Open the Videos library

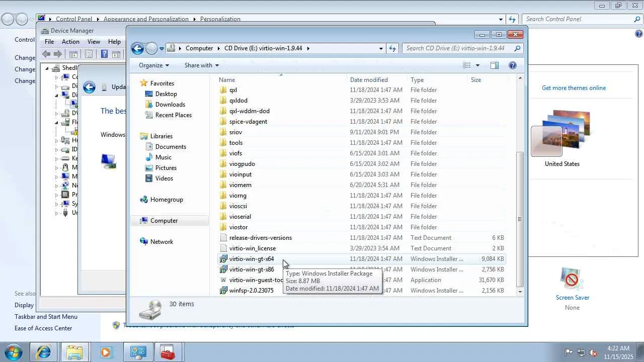coord(164,178)
